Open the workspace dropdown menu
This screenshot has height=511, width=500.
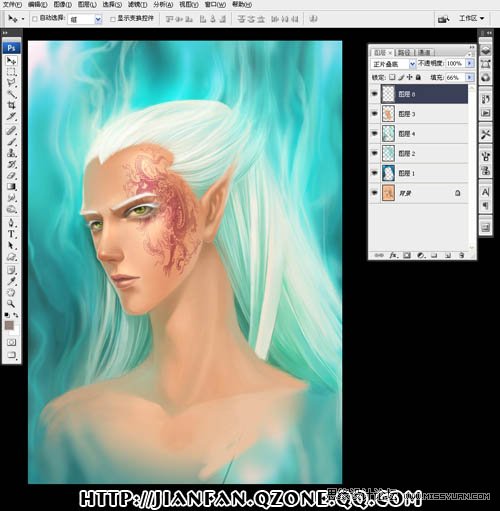click(471, 19)
